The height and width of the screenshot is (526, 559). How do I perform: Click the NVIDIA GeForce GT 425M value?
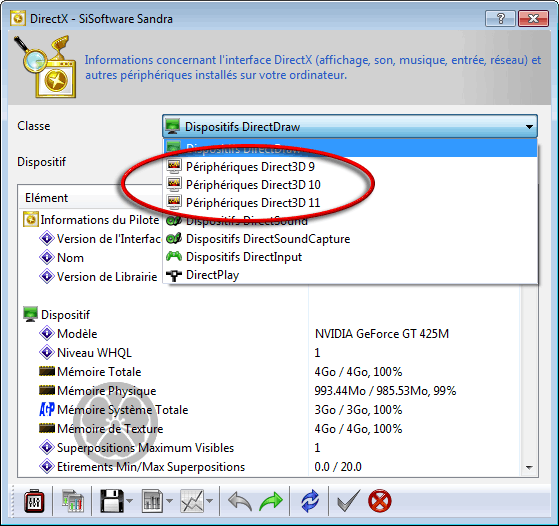(381, 334)
